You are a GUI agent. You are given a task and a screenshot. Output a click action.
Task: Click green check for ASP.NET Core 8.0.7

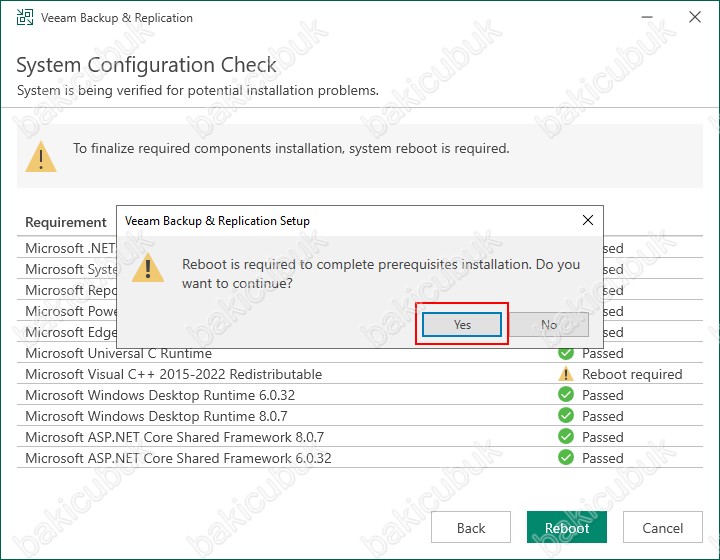[x=566, y=437]
